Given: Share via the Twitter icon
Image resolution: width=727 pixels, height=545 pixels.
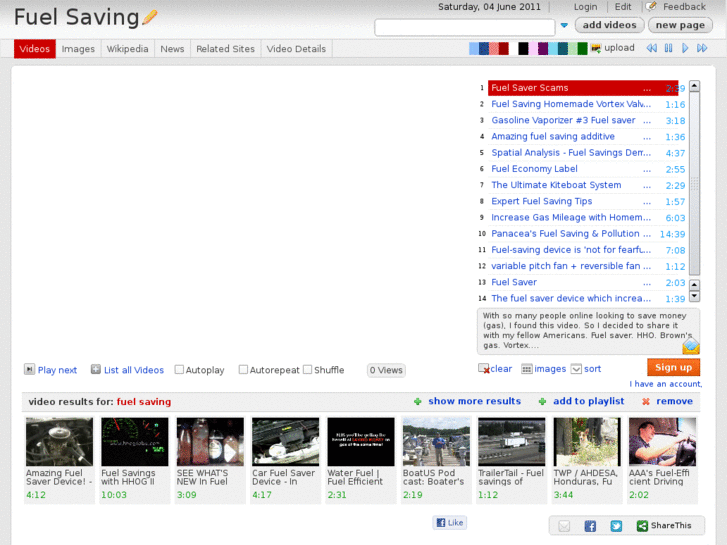Looking at the screenshot, I should pyautogui.click(x=616, y=526).
